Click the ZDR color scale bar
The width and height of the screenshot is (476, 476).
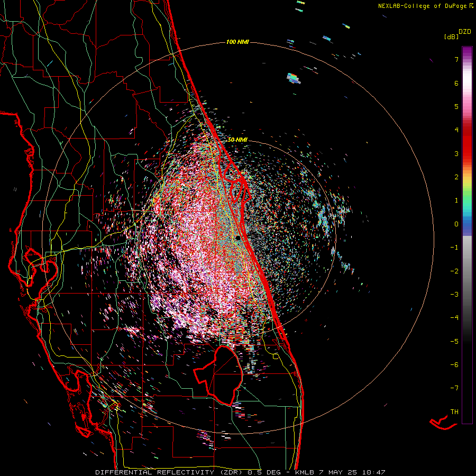(x=467, y=235)
